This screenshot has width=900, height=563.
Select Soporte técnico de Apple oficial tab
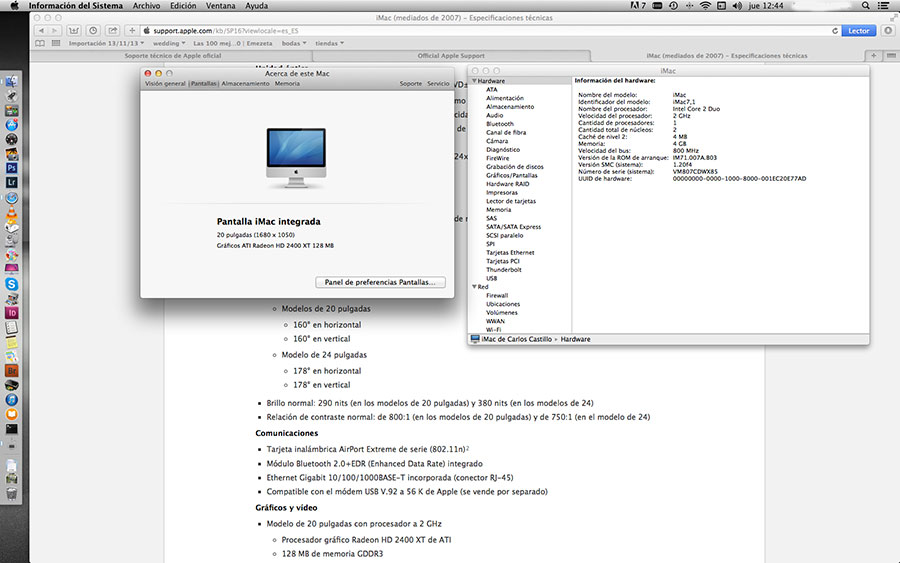pos(172,56)
